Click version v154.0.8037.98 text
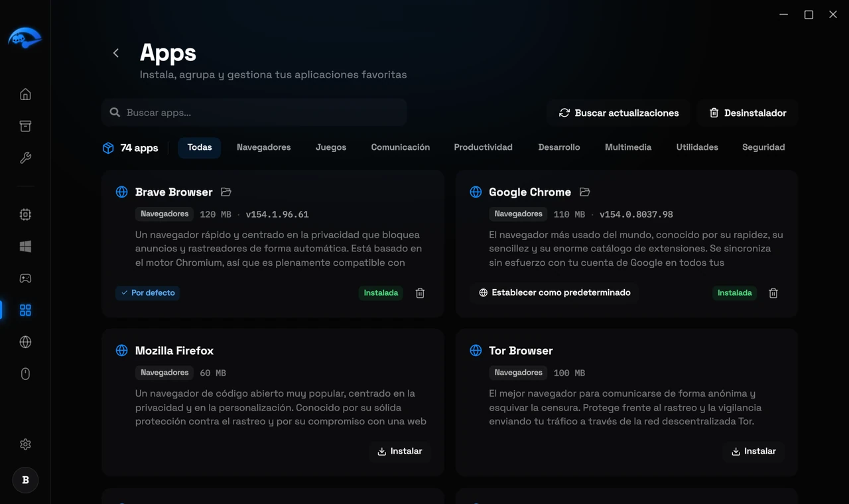849x504 pixels. [636, 214]
